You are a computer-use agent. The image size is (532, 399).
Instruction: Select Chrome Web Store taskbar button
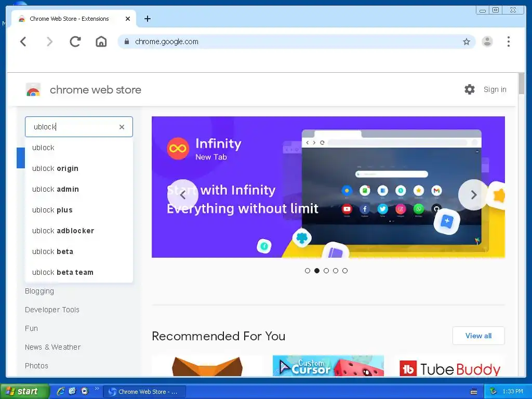(144, 392)
